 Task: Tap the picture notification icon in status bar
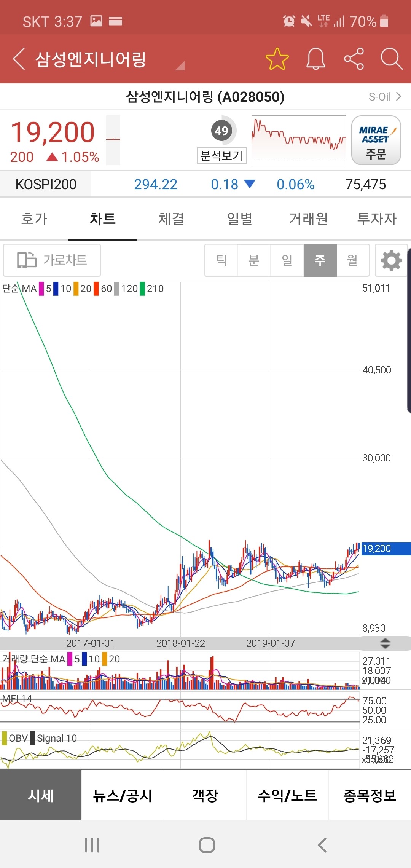pos(96,21)
